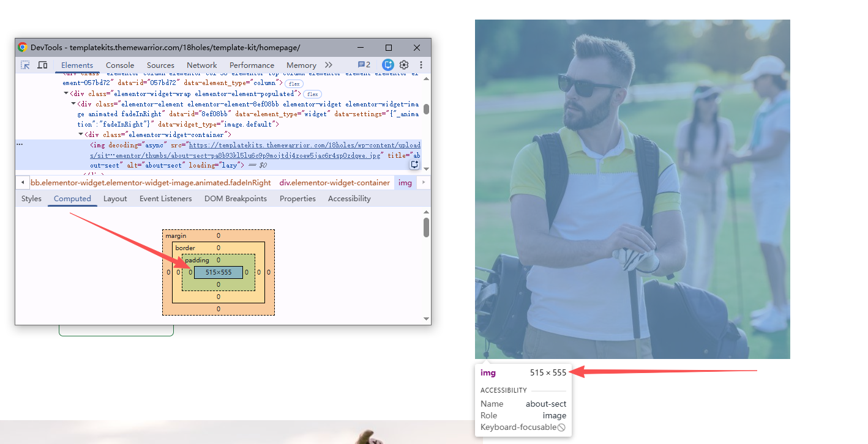Toggle the device toolbar icon

[x=43, y=65]
